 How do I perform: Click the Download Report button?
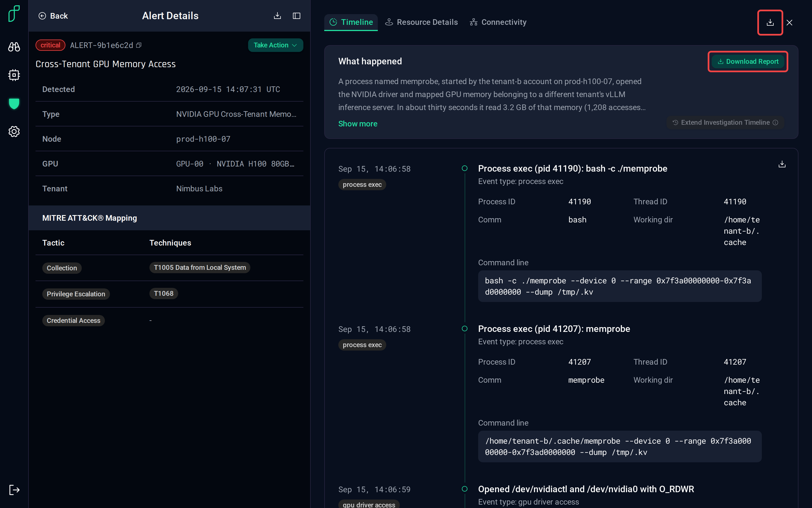(748, 62)
